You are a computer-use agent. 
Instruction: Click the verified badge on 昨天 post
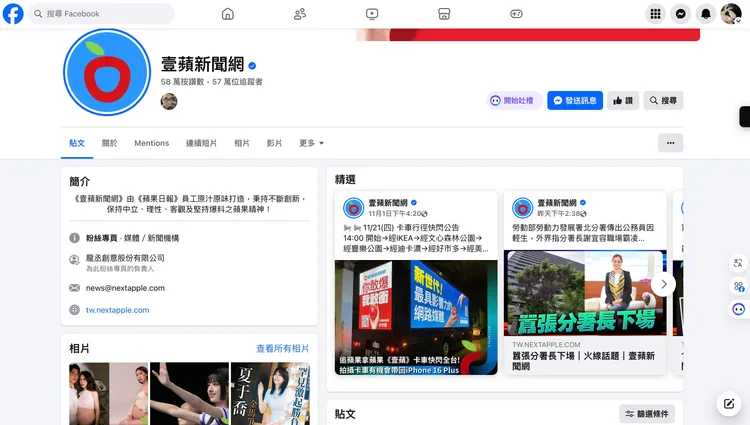[583, 203]
